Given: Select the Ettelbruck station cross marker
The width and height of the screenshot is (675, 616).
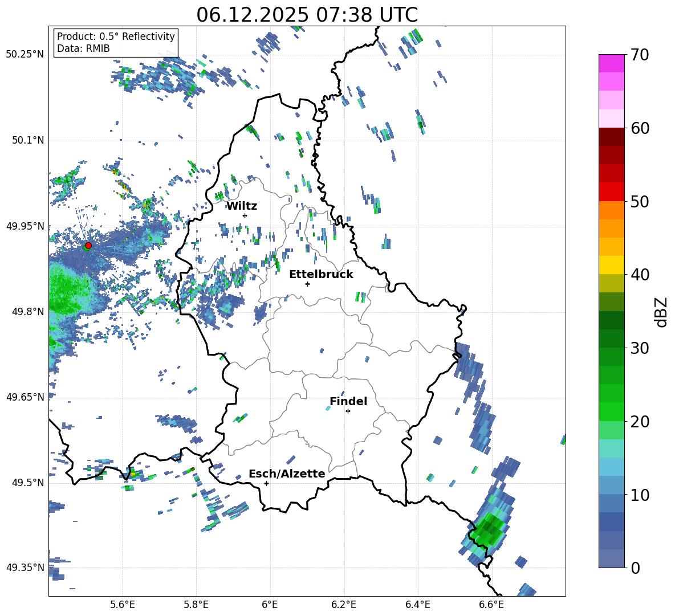Looking at the screenshot, I should 308,284.
